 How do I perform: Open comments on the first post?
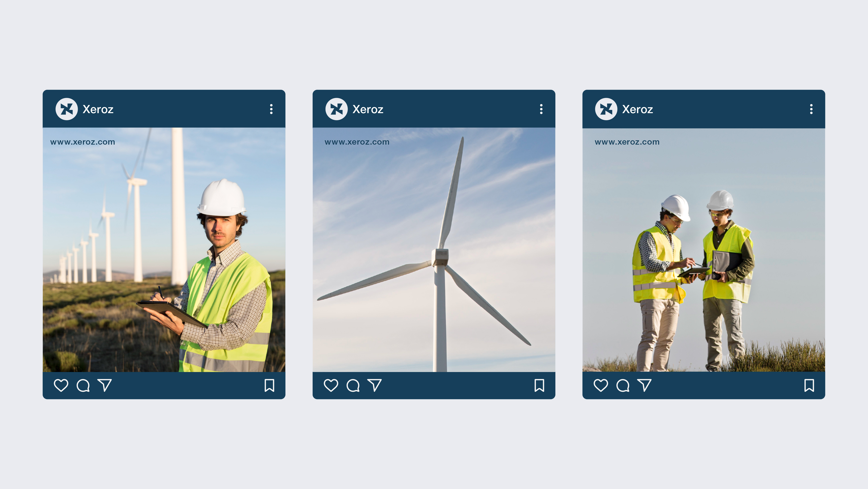tap(83, 385)
